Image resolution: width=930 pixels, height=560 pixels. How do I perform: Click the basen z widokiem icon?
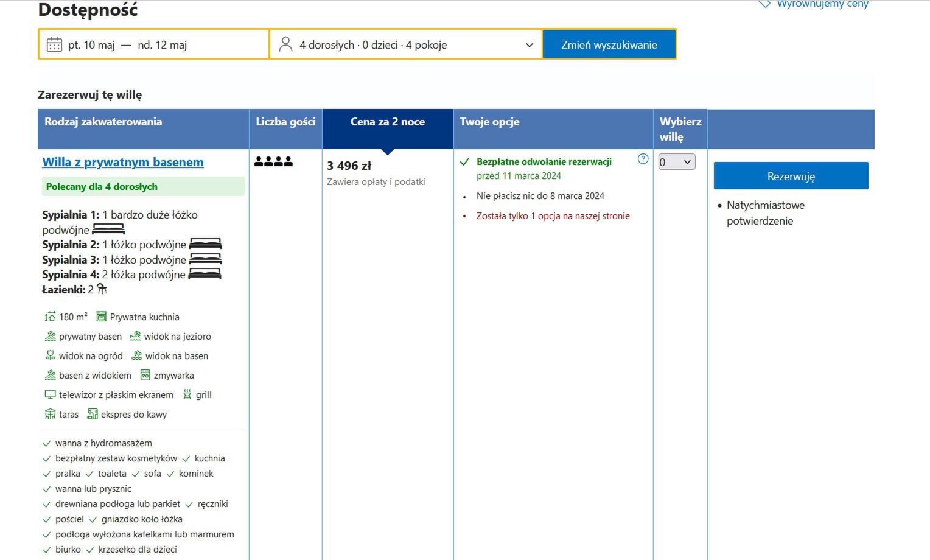50,375
